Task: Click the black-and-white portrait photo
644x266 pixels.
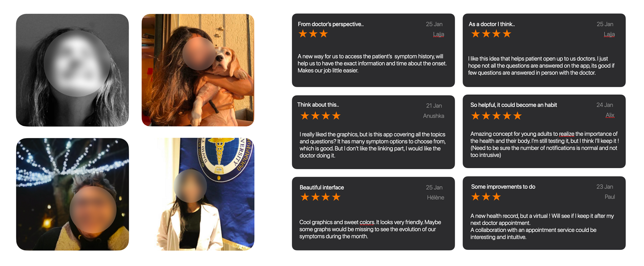Action: pos(72,70)
